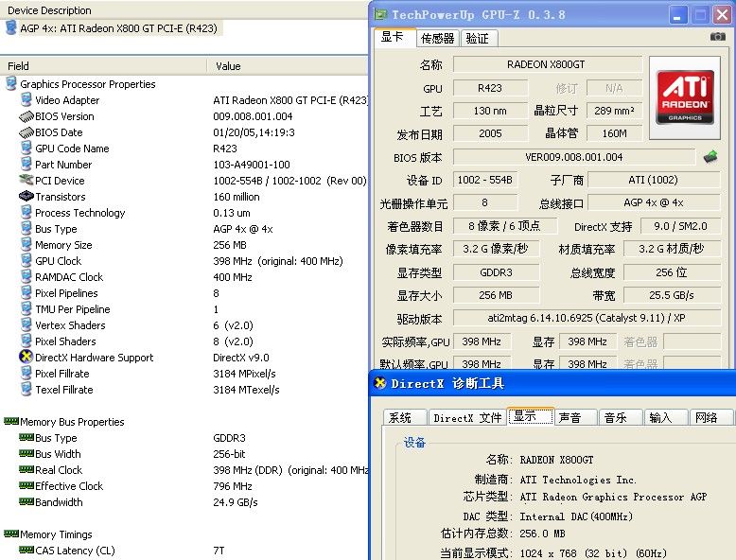
Task: Open the 输入 tab in DirectX tool
Action: (x=666, y=417)
